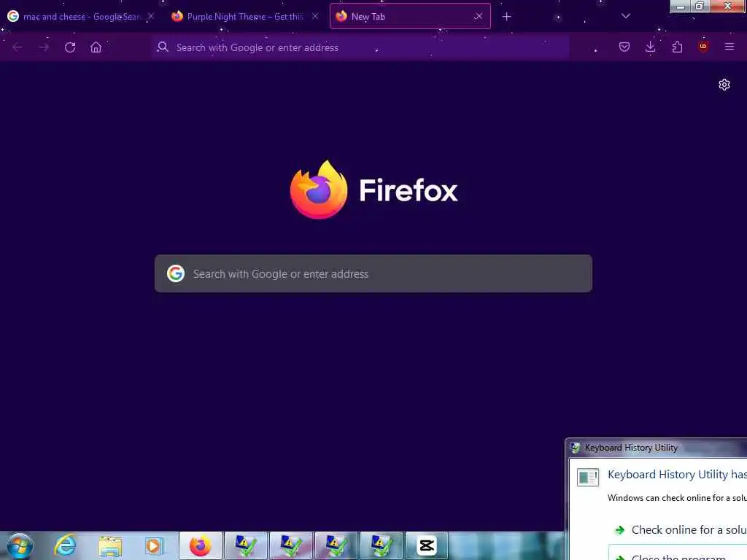The height and width of the screenshot is (560, 747).
Task: Select the New Tab tab
Action: point(410,16)
